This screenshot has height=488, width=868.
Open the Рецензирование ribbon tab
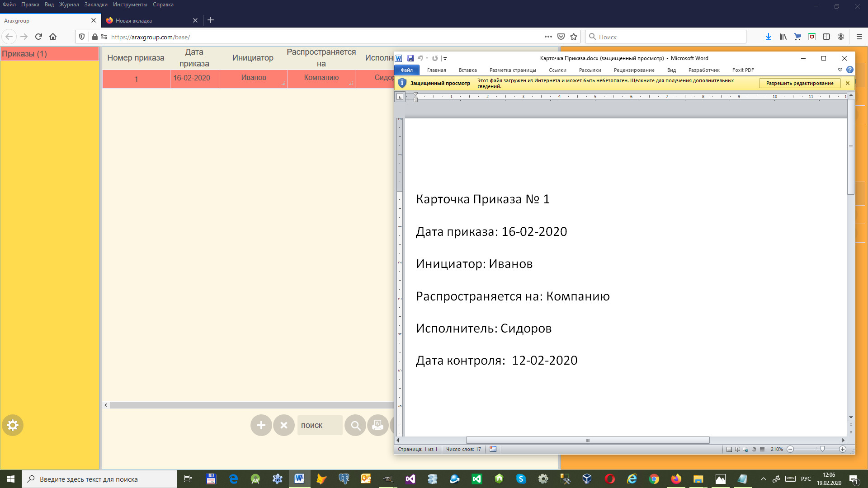click(x=634, y=70)
